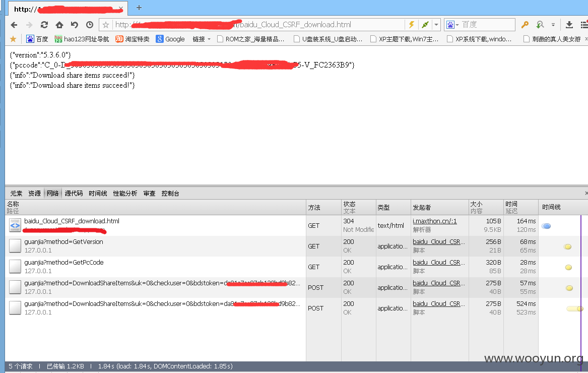588x373 pixels.
Task: Switch to the 审查 devtools tab
Action: [x=149, y=193]
